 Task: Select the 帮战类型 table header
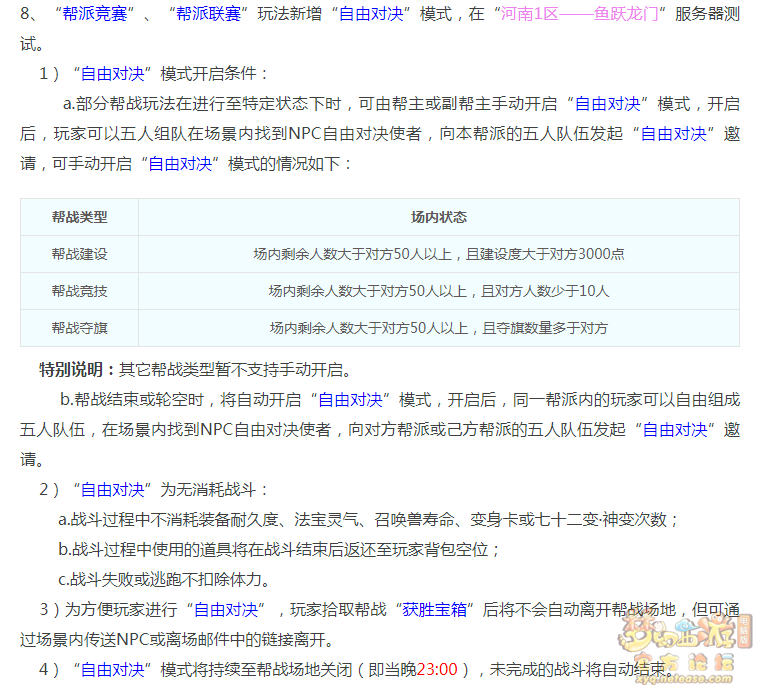pos(80,217)
